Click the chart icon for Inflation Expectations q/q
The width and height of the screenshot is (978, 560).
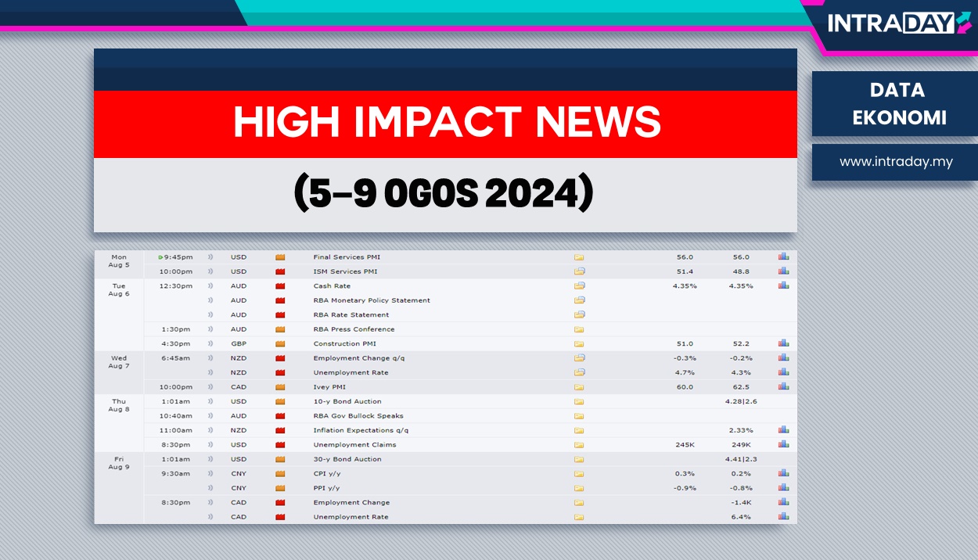click(783, 429)
